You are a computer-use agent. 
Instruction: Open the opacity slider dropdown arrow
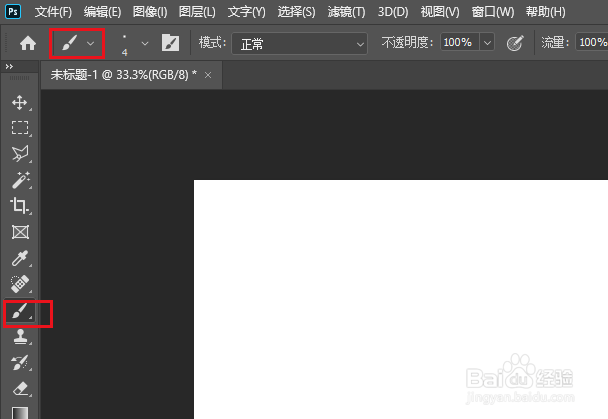(487, 42)
